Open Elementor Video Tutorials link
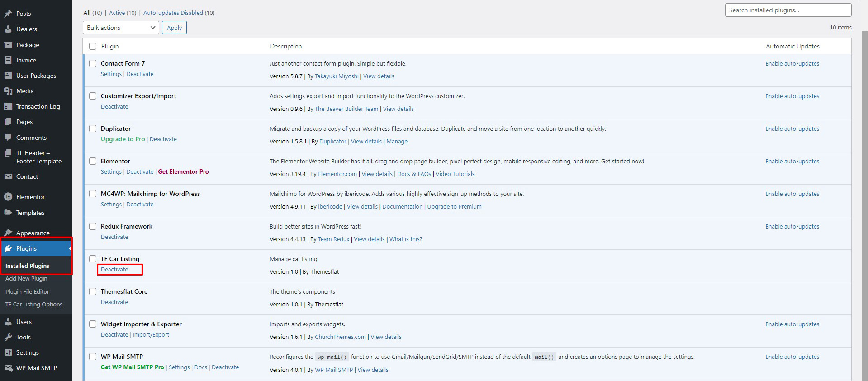Image resolution: width=868 pixels, height=381 pixels. click(x=455, y=174)
